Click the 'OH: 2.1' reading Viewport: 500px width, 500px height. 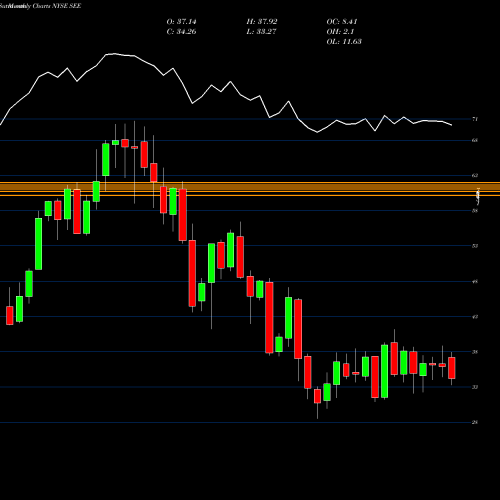click(x=340, y=32)
